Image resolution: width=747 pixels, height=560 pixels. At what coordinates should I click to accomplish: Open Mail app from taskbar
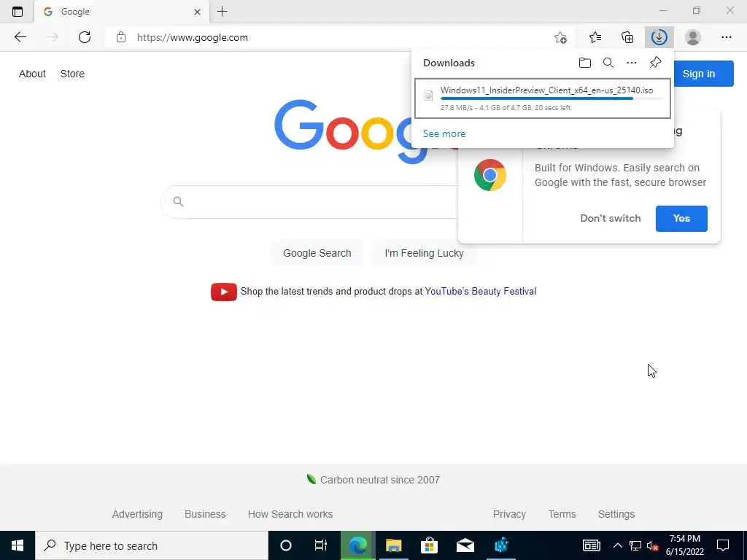click(465, 545)
